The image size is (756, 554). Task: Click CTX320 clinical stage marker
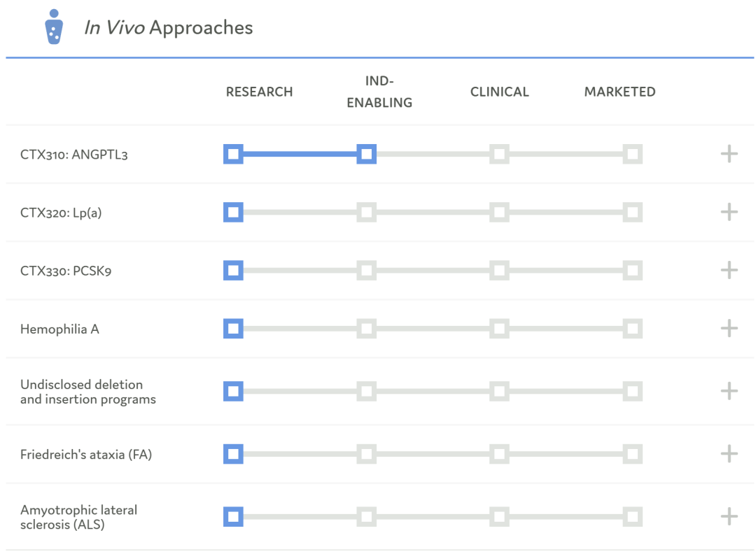pyautogui.click(x=499, y=212)
